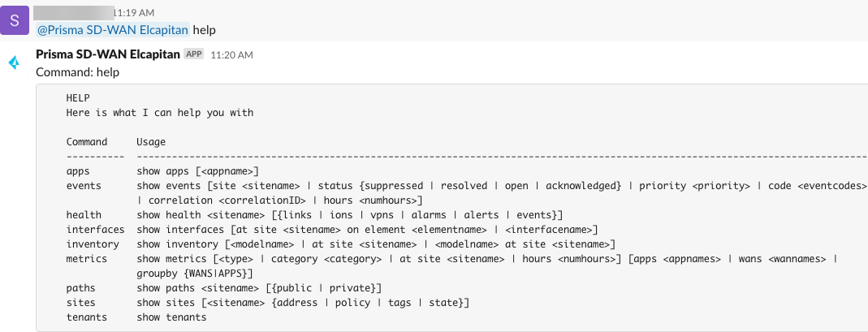
Task: Click the Prisma SD-WAN Elcapitan sender name
Action: [108, 54]
